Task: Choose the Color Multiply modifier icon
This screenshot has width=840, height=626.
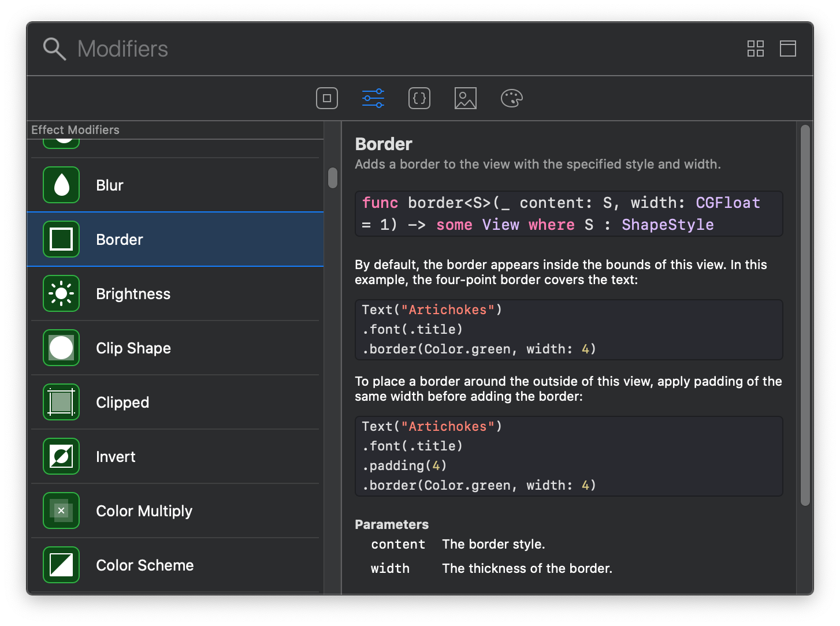Action: click(x=61, y=511)
